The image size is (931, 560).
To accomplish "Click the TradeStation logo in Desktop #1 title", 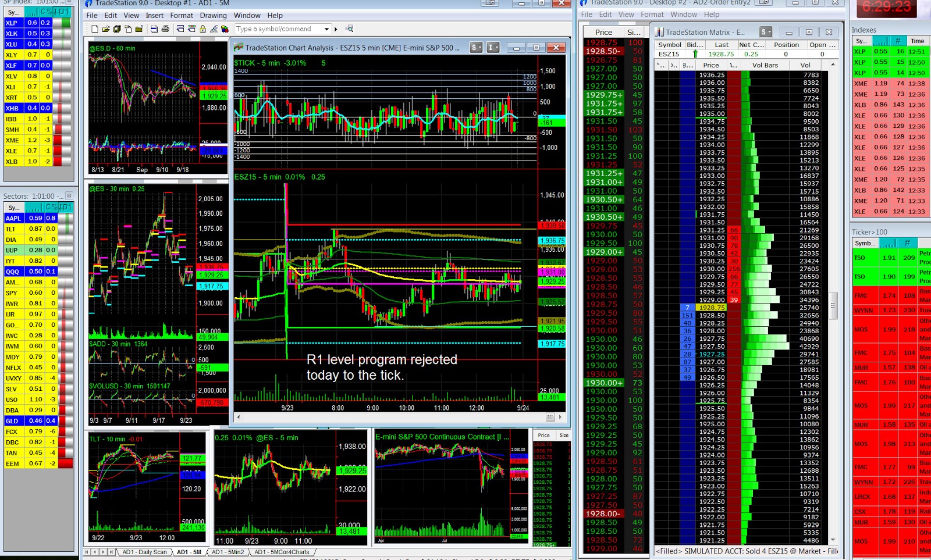I will pyautogui.click(x=89, y=3).
